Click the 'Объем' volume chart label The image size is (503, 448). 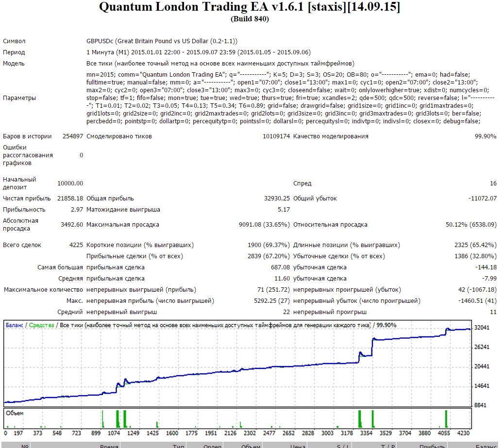[15, 414]
